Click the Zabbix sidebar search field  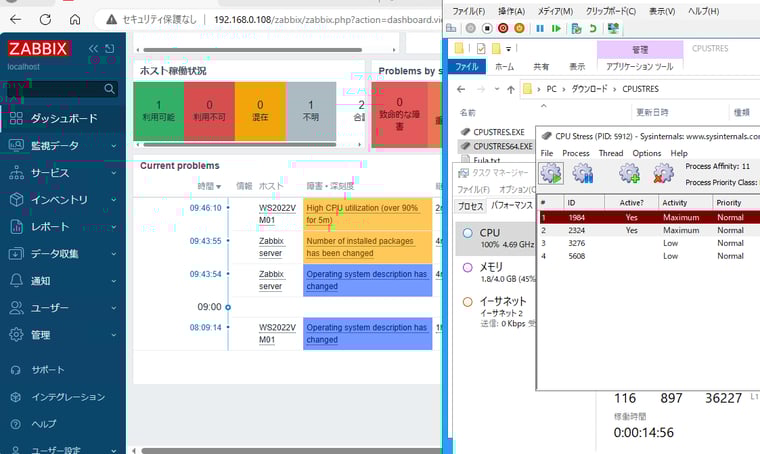62,89
